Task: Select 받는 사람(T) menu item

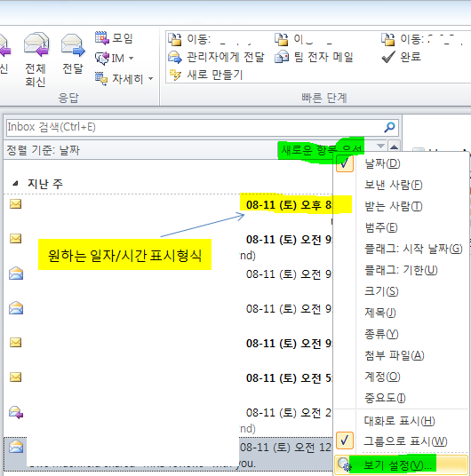Action: click(401, 206)
